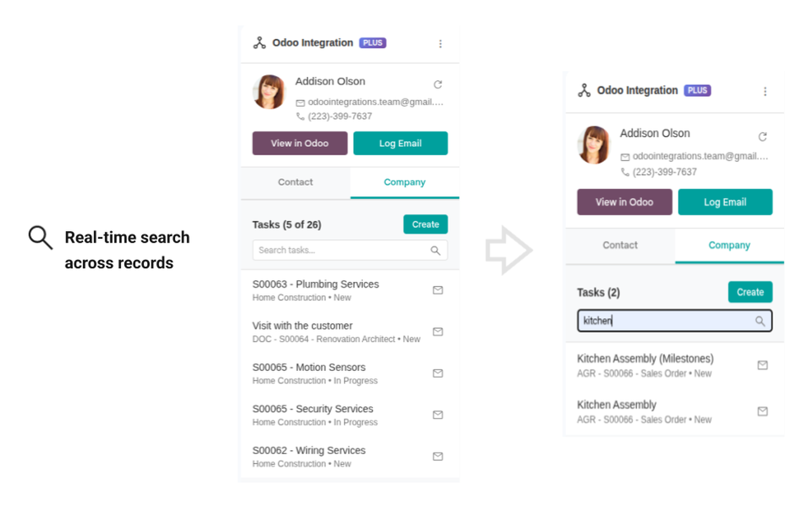Viewport: 812px width, 508px height.
Task: Click the search magnifier in left task search
Action: point(435,250)
